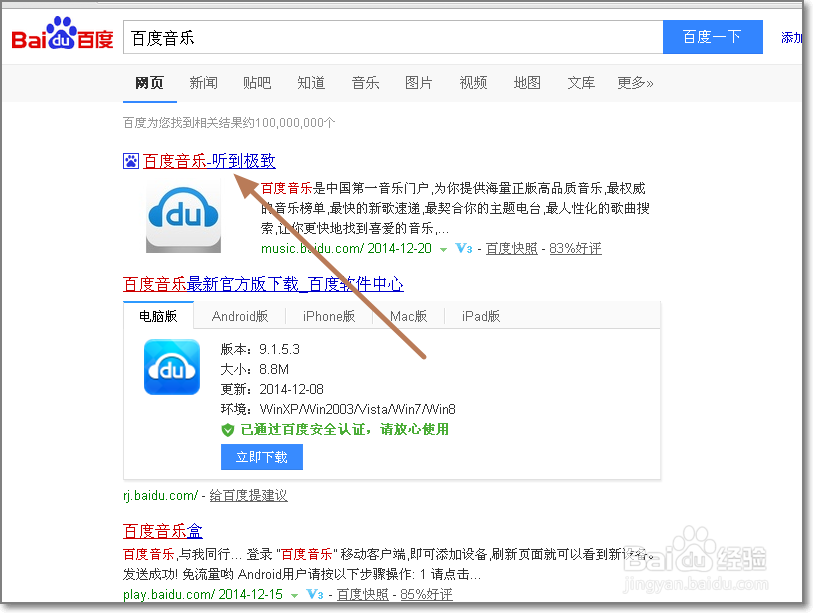Image resolution: width=813 pixels, height=613 pixels.
Task: Click the version text 9.1.5.3
Action: [279, 350]
